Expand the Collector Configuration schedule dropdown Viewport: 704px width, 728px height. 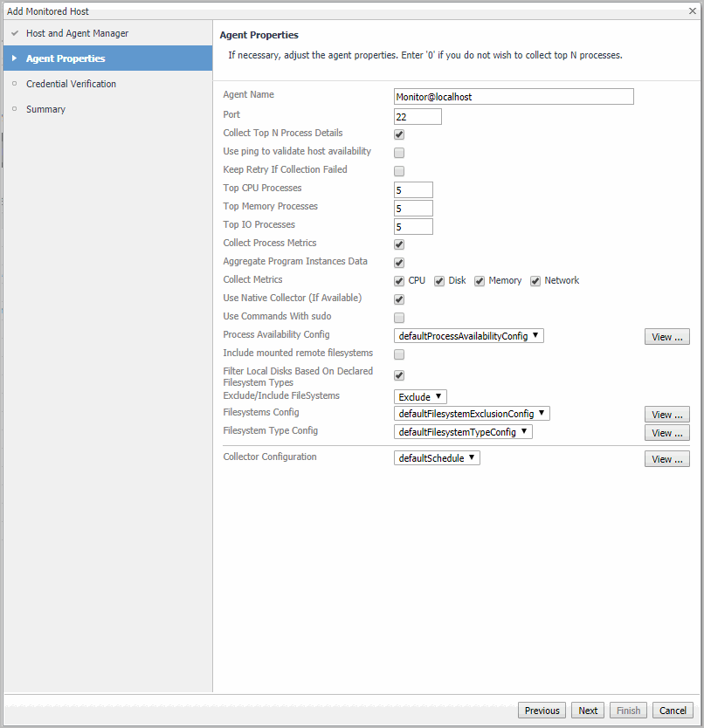tap(437, 457)
